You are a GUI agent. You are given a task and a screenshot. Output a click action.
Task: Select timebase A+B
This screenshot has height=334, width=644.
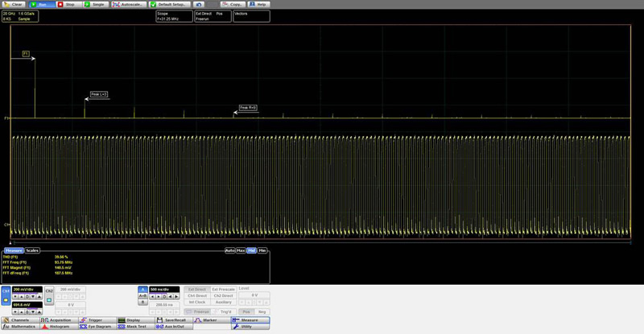(142, 296)
